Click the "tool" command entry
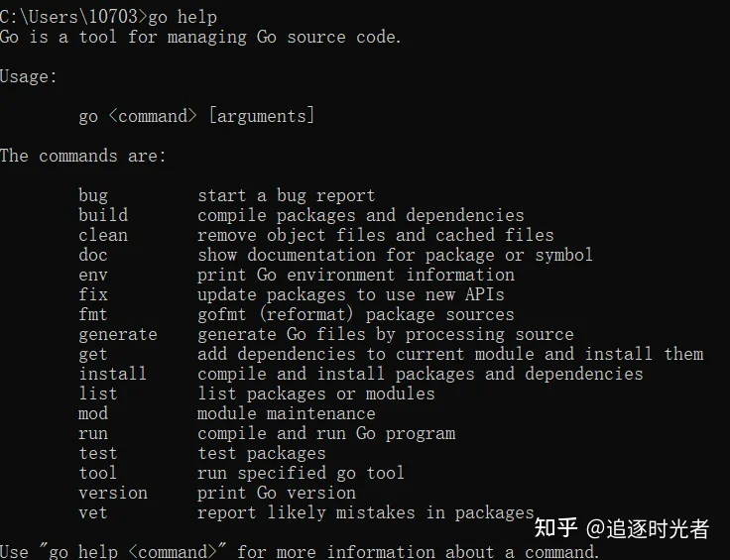Screen dimensions: 730x560 pos(98,473)
